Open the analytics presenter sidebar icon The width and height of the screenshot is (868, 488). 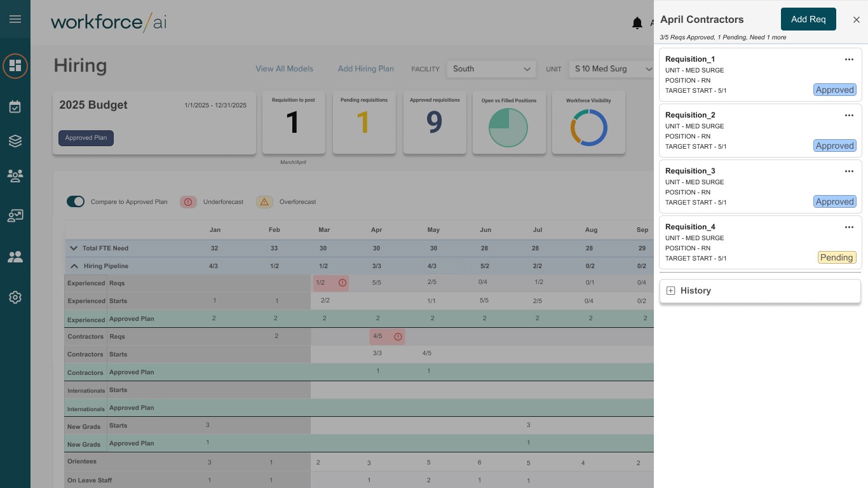(15, 216)
